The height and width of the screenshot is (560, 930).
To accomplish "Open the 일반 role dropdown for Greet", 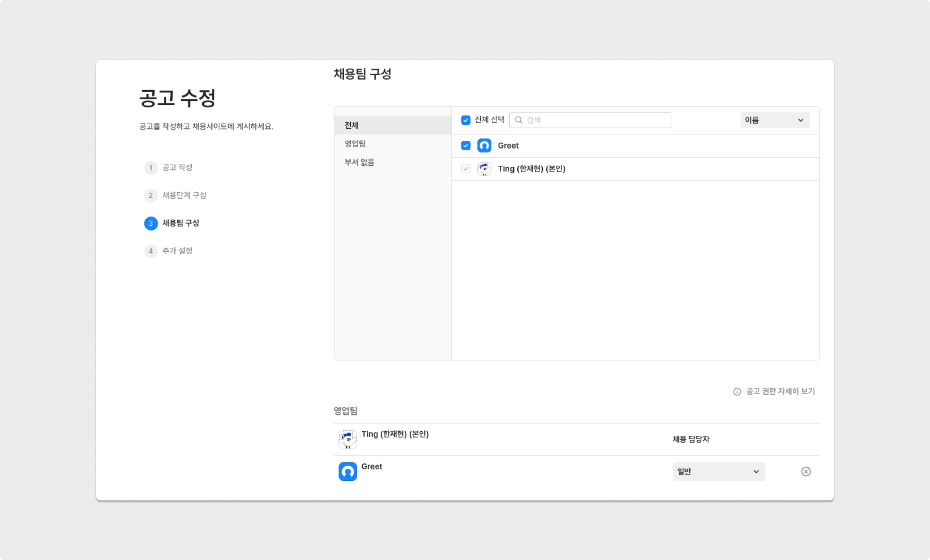I will pyautogui.click(x=718, y=471).
